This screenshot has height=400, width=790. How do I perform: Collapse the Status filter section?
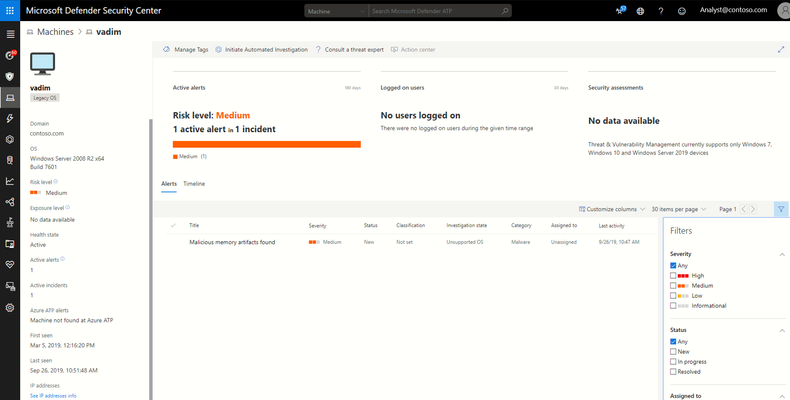point(782,330)
